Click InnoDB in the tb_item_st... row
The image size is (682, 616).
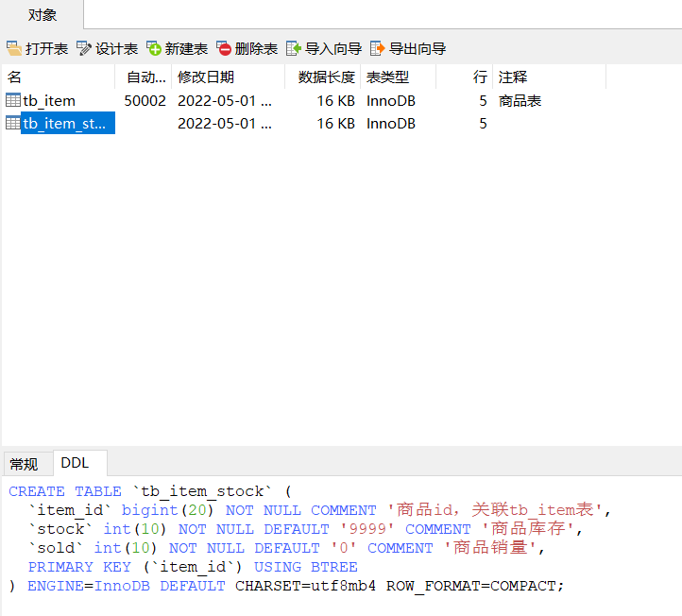pos(390,124)
